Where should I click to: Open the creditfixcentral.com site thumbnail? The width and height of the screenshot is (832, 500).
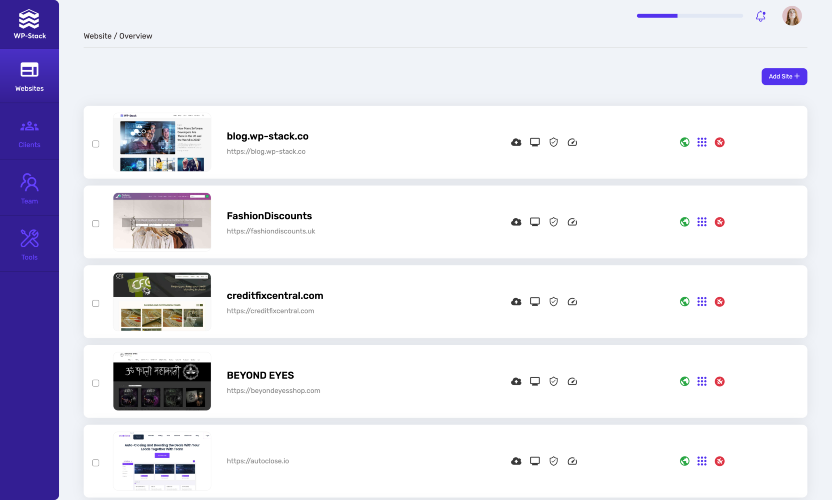(x=162, y=301)
